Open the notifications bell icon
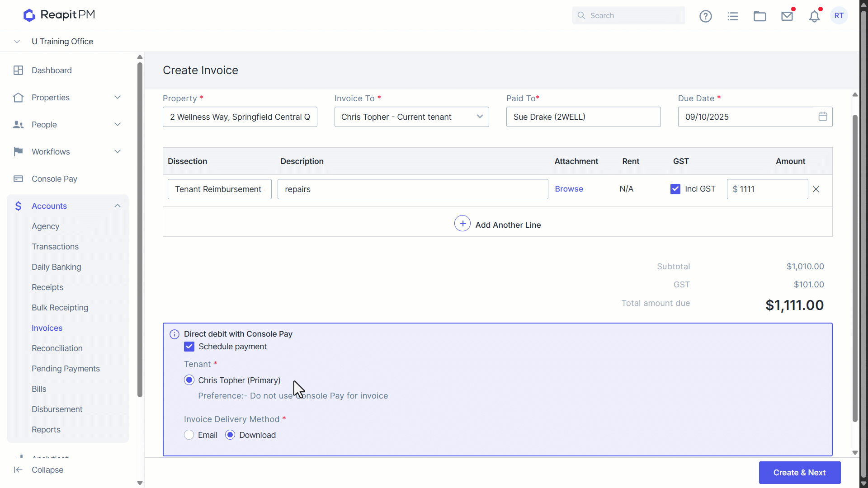 click(814, 16)
